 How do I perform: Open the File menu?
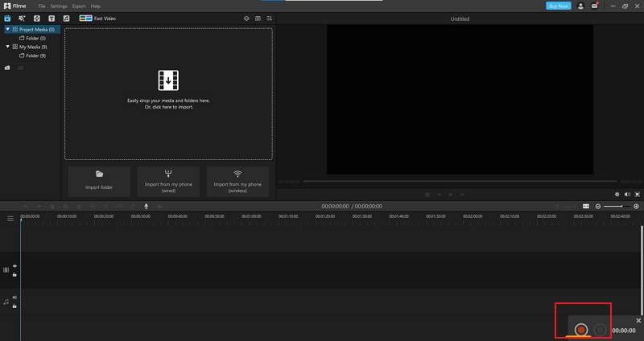[x=42, y=6]
